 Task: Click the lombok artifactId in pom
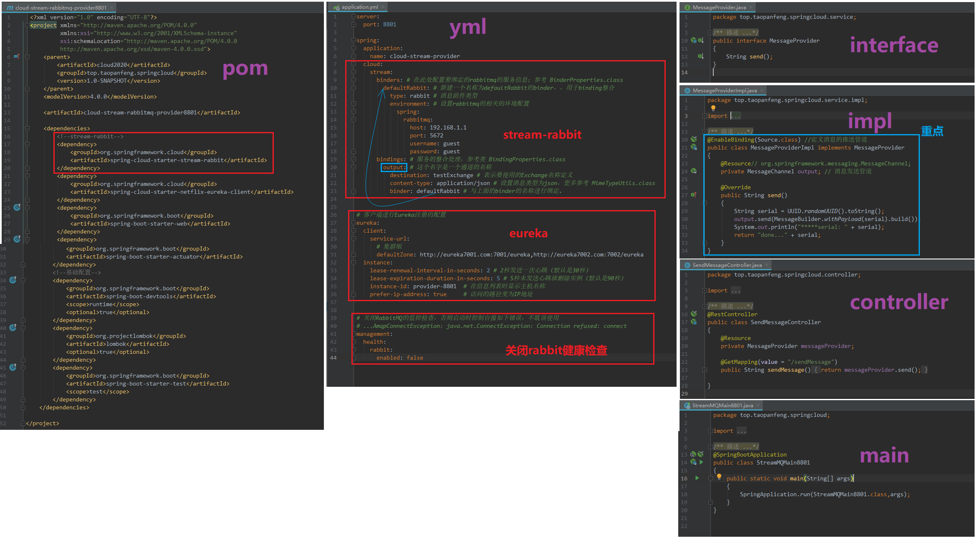pos(117,344)
